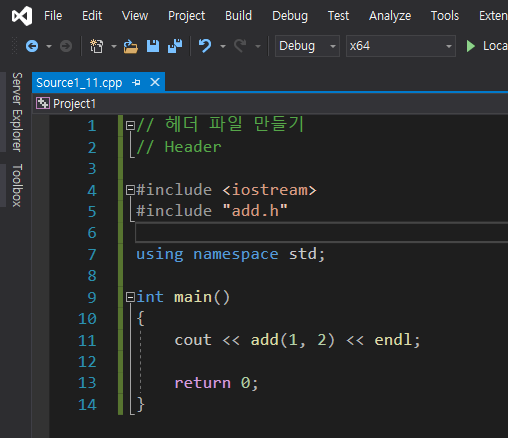This screenshot has width=508, height=438.
Task: Click the <iostream> include text
Action: coord(269,190)
